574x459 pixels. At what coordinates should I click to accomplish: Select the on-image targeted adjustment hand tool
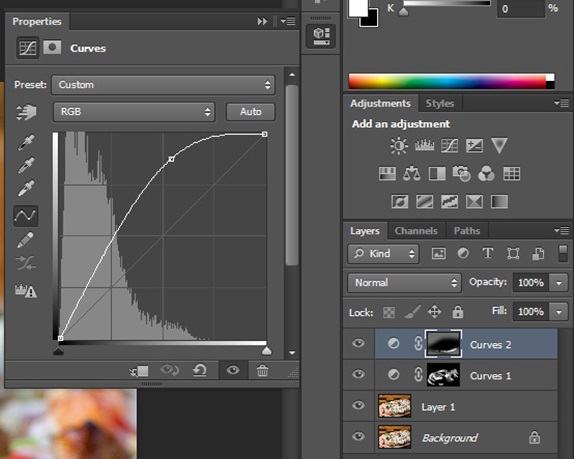26,112
